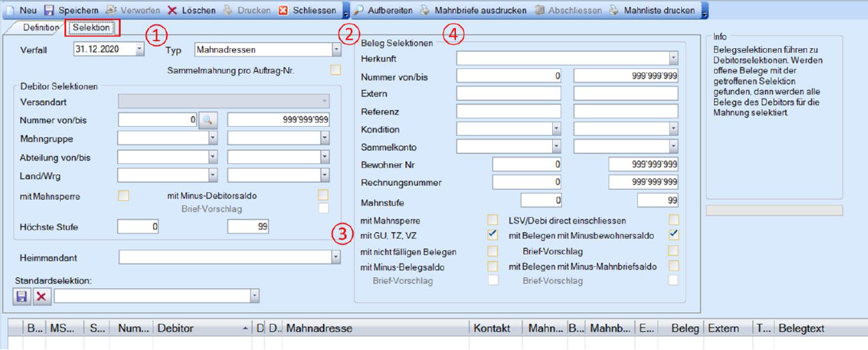This screenshot has width=868, height=350.
Task: Enable mit Minus-Belegsaldo checkbox
Action: pyautogui.click(x=493, y=266)
